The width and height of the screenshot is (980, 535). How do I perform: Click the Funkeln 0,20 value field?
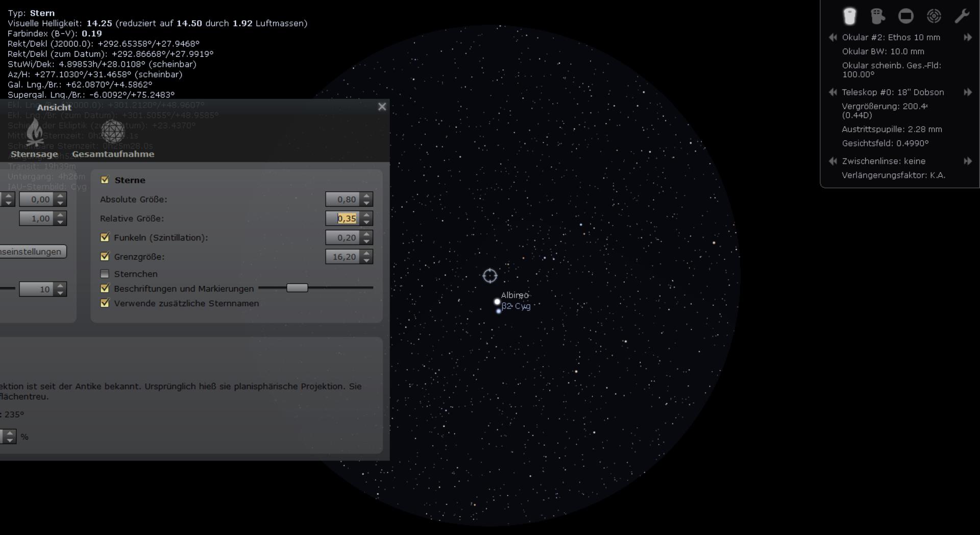[x=344, y=237]
